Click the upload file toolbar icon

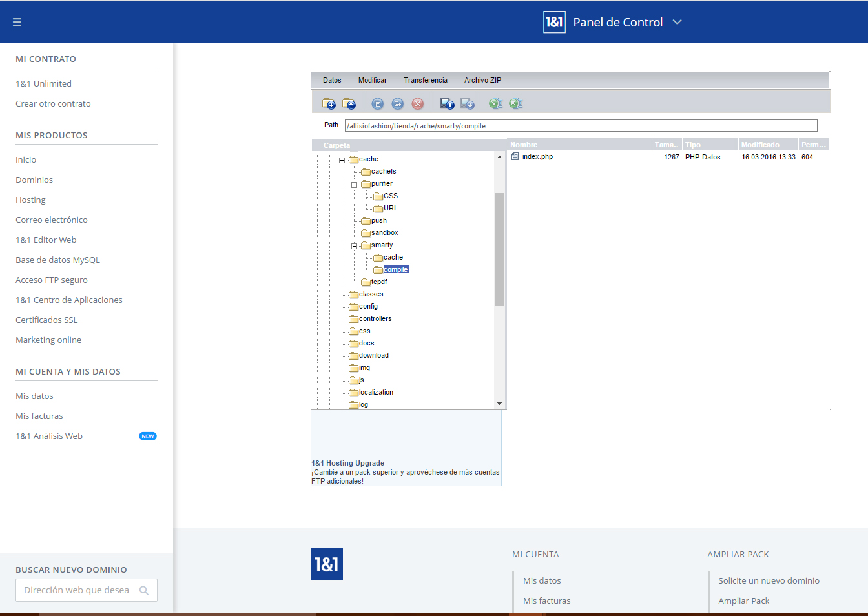(447, 103)
